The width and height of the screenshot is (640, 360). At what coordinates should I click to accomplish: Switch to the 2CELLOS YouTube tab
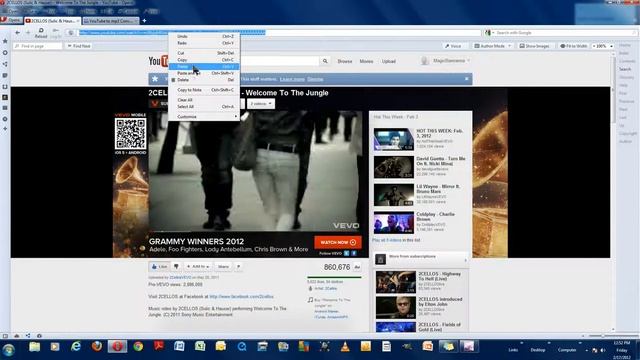(x=52, y=20)
